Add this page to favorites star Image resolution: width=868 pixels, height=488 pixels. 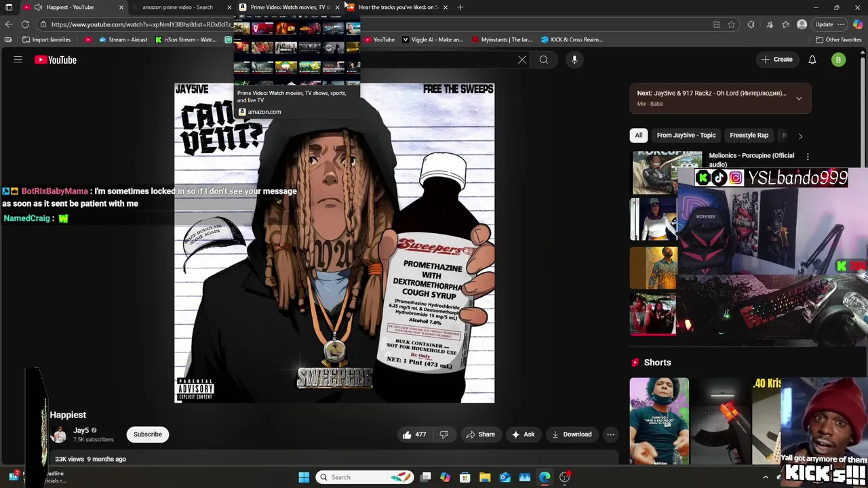(x=732, y=24)
